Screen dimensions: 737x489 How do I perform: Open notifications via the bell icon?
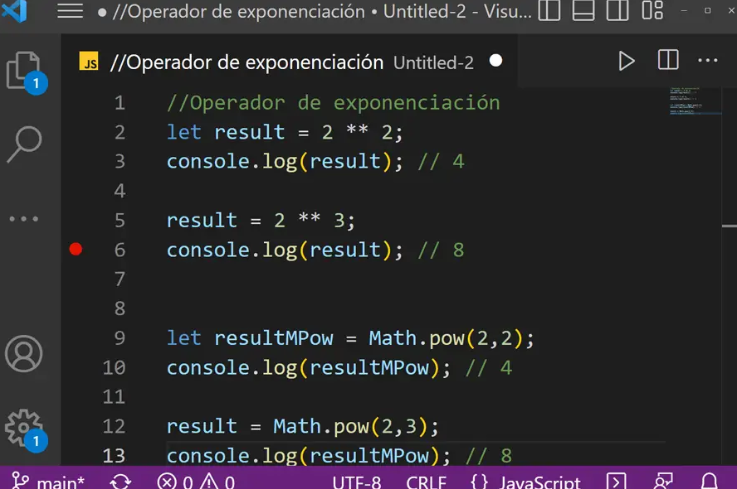click(709, 481)
